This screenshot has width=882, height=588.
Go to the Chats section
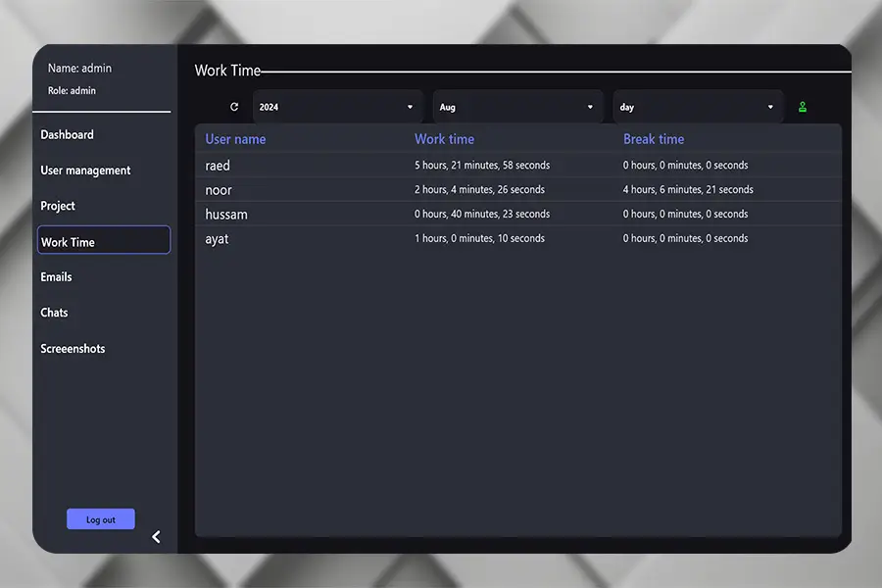[54, 312]
